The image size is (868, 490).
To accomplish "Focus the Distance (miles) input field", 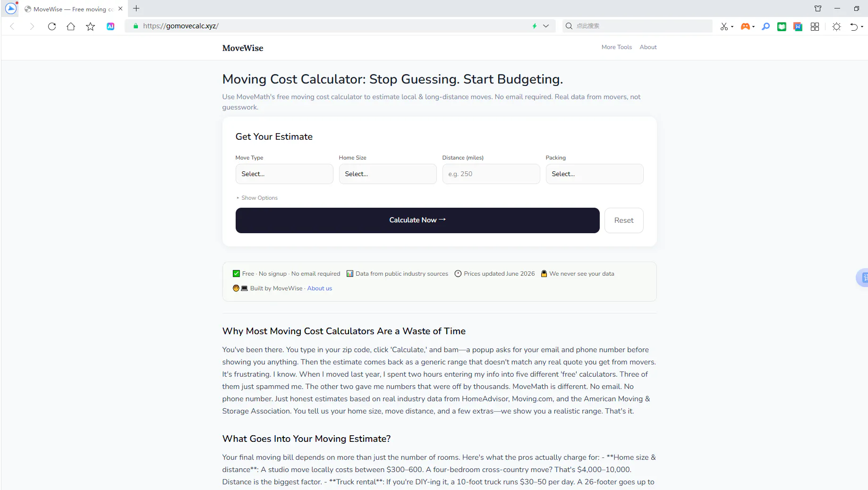I will point(491,174).
